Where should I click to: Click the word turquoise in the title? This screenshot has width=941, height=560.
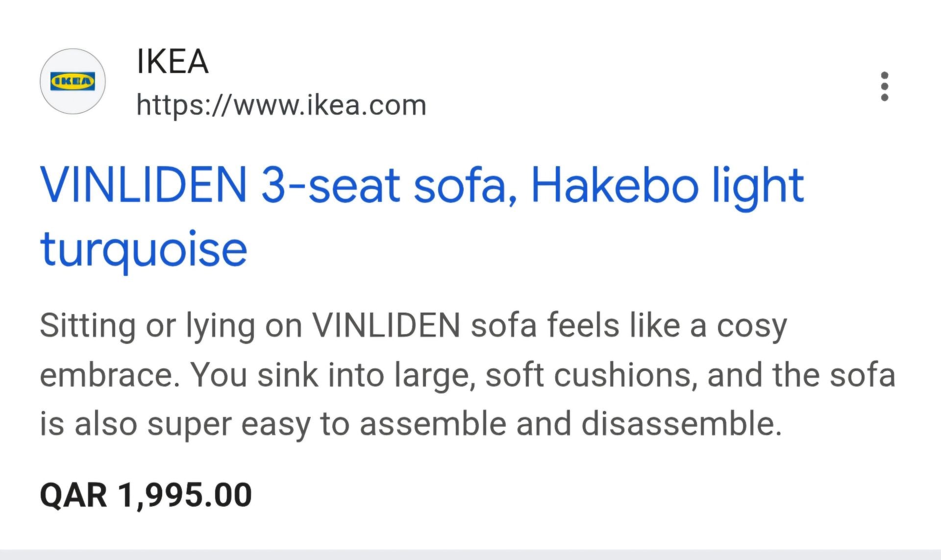[x=144, y=250]
